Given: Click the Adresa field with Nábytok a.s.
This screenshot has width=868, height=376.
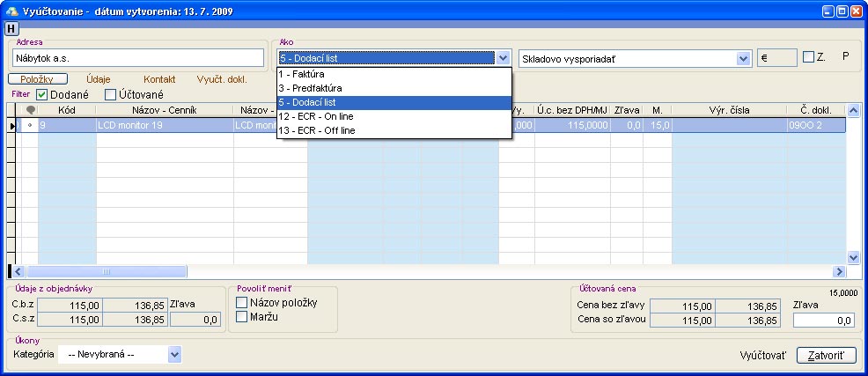Looking at the screenshot, I should pyautogui.click(x=137, y=57).
